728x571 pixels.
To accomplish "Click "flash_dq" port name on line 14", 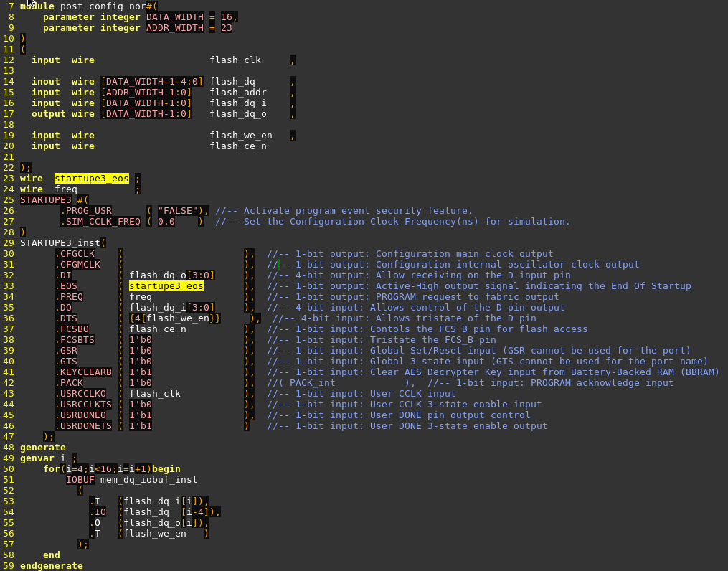I will (232, 82).
